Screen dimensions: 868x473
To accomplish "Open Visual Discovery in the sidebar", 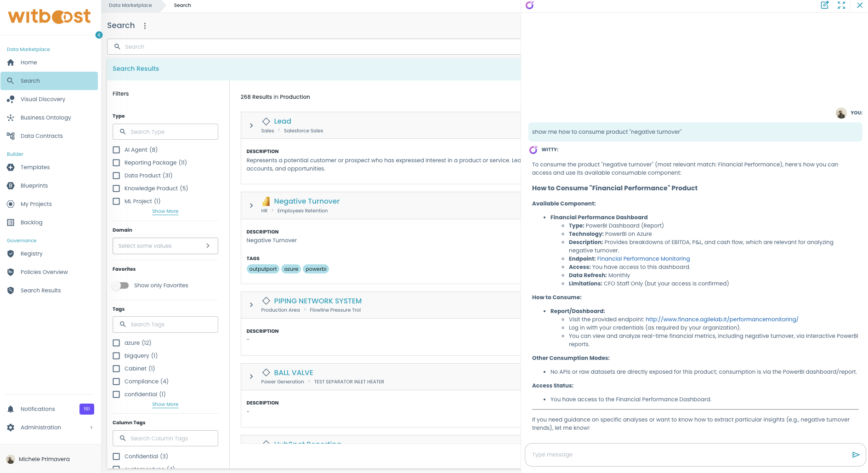I will coord(43,99).
